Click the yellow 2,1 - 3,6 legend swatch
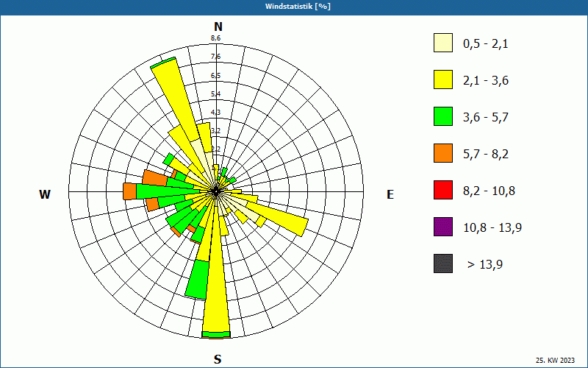588x368 pixels. pyautogui.click(x=443, y=79)
